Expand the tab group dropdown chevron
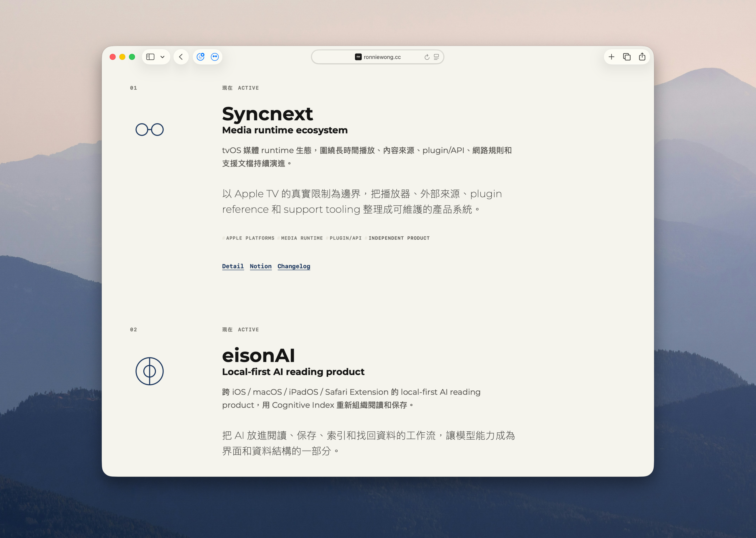The image size is (756, 538). tap(162, 57)
